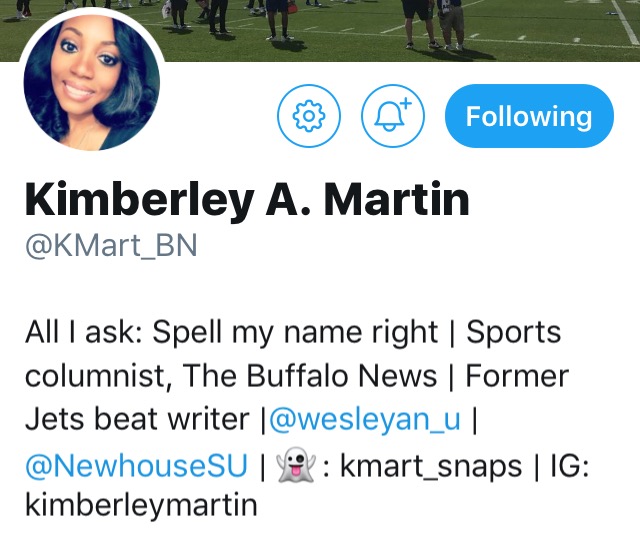Click the @KMart_BN username handle

[111, 245]
